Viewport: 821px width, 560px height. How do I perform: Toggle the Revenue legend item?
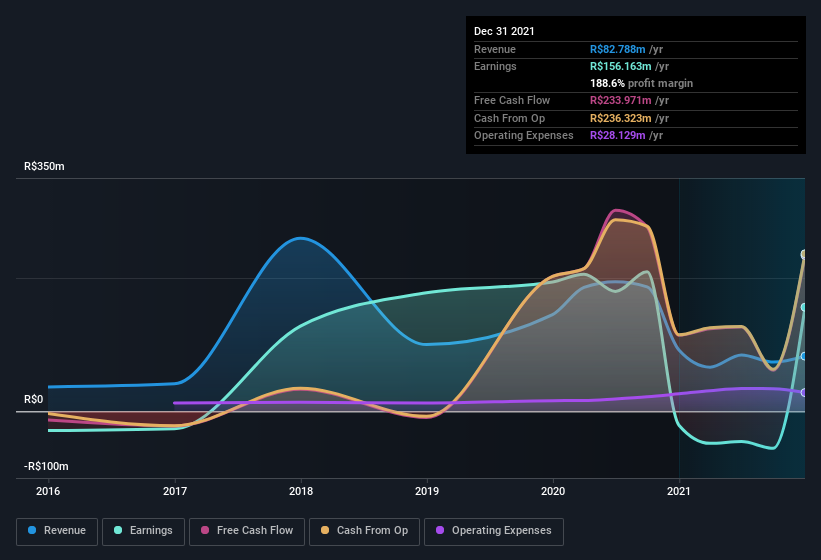click(58, 531)
